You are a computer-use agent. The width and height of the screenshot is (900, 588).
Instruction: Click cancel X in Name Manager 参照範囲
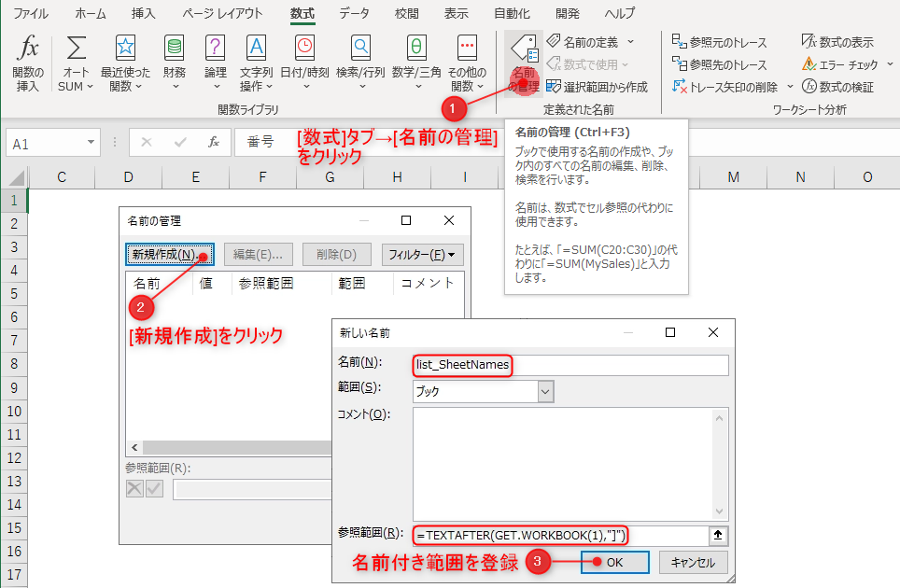pos(134,489)
